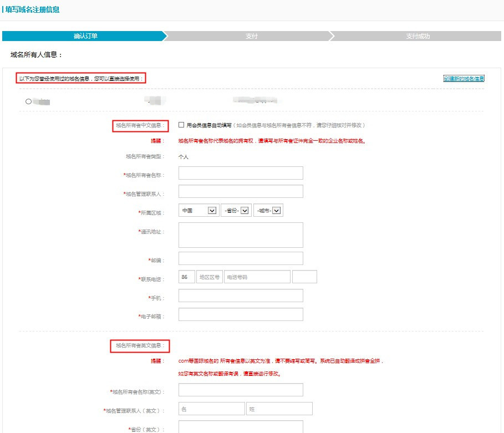Click the 域名所有者名称 input field
Image resolution: width=504 pixels, height=433 pixels.
(241, 173)
